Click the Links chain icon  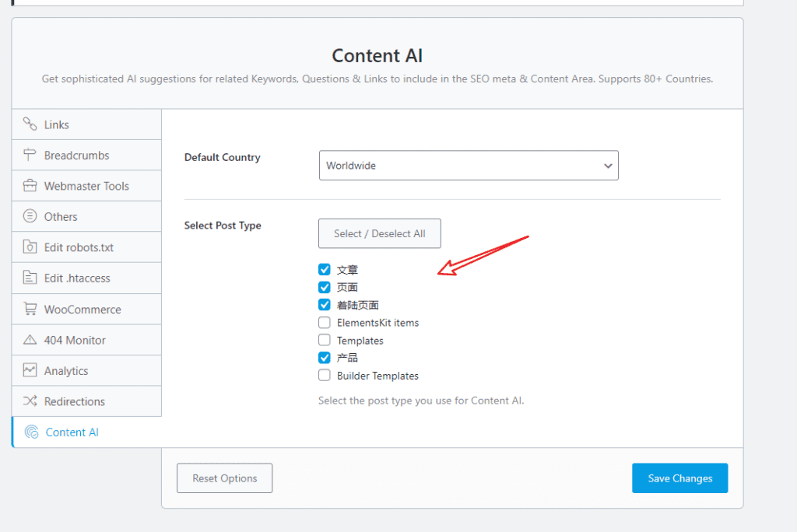pyautogui.click(x=30, y=124)
